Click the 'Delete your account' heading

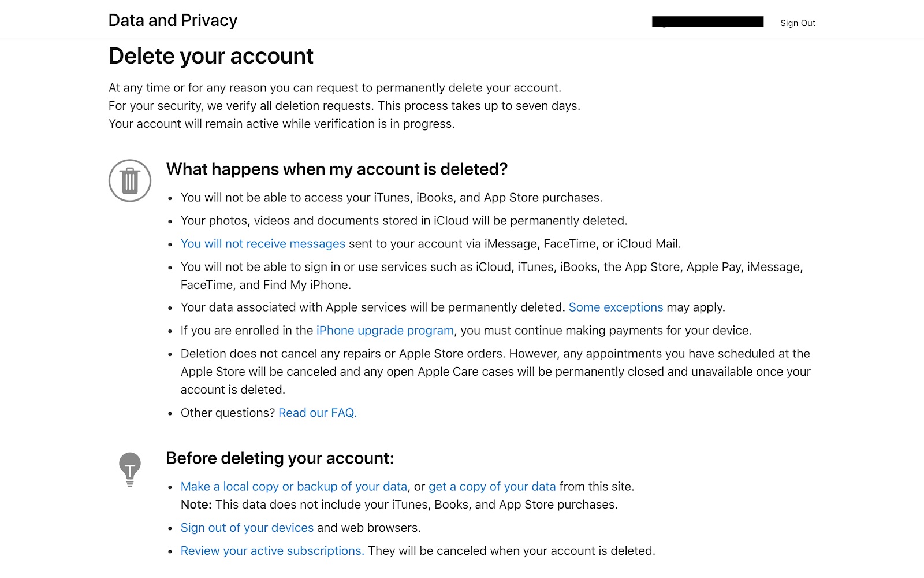coord(211,56)
